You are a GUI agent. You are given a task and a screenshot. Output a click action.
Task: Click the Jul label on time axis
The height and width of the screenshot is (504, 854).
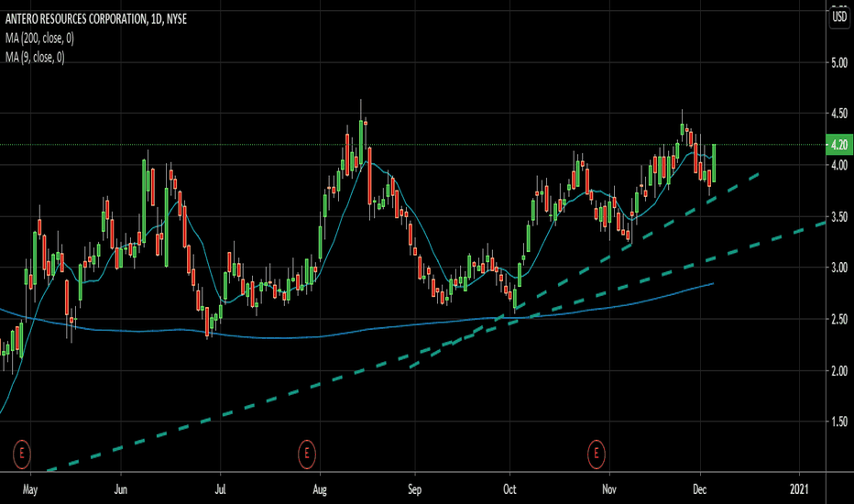(x=220, y=489)
